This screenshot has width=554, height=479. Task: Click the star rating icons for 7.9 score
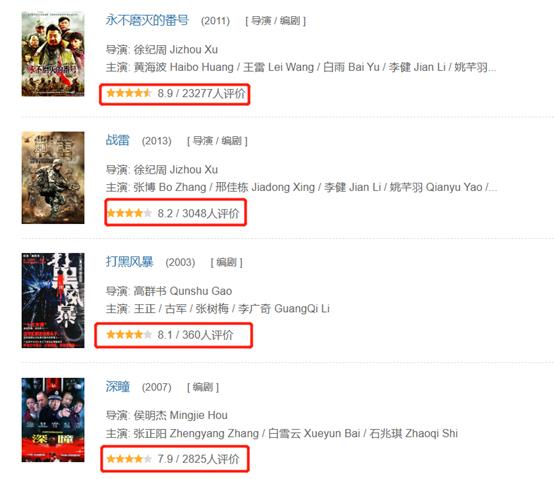click(x=129, y=459)
